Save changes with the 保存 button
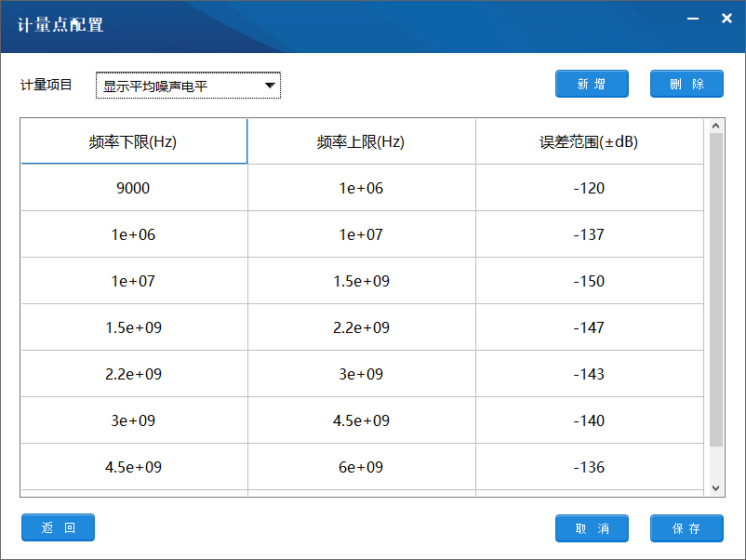 (x=686, y=527)
